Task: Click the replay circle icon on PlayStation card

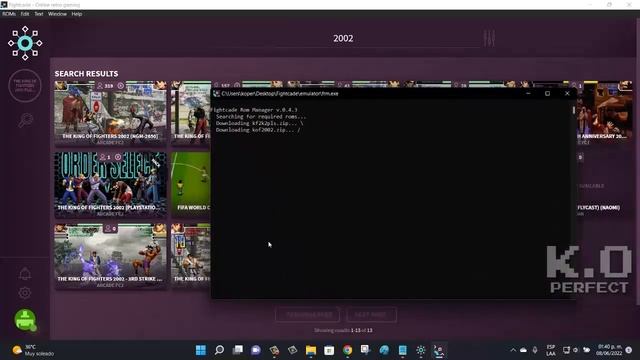Action: coord(118,157)
